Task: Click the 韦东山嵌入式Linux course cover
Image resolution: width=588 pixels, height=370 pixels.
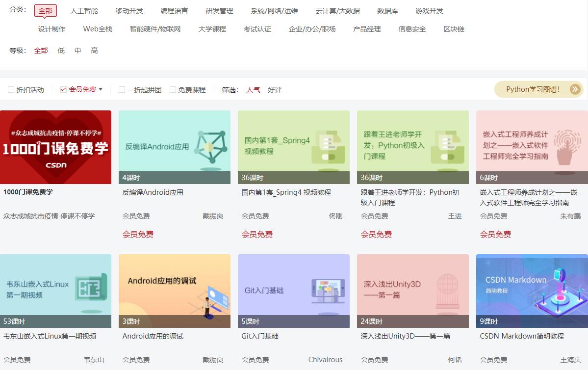Action: coord(55,291)
